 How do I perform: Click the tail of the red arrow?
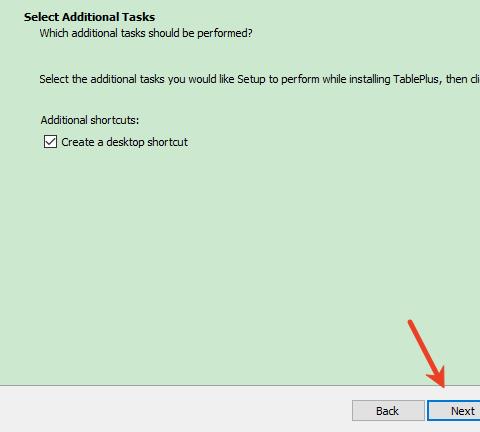tap(411, 322)
